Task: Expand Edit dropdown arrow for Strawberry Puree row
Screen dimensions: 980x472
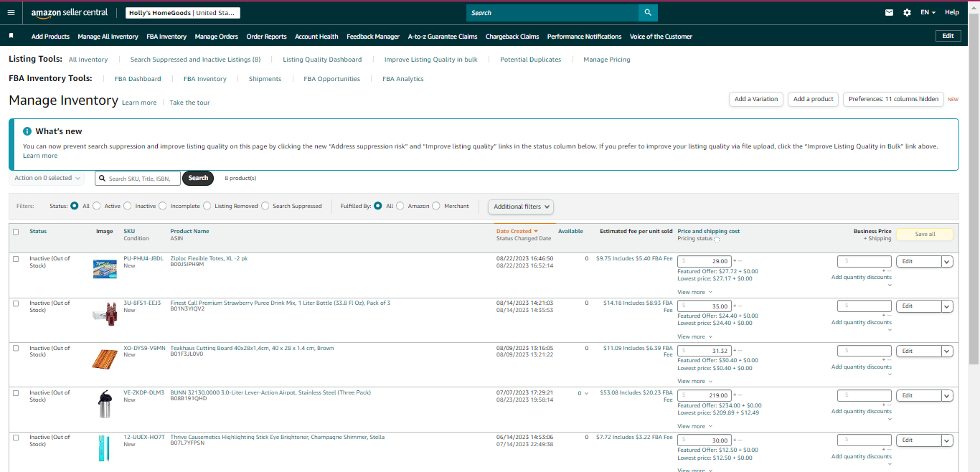Action: 948,306
